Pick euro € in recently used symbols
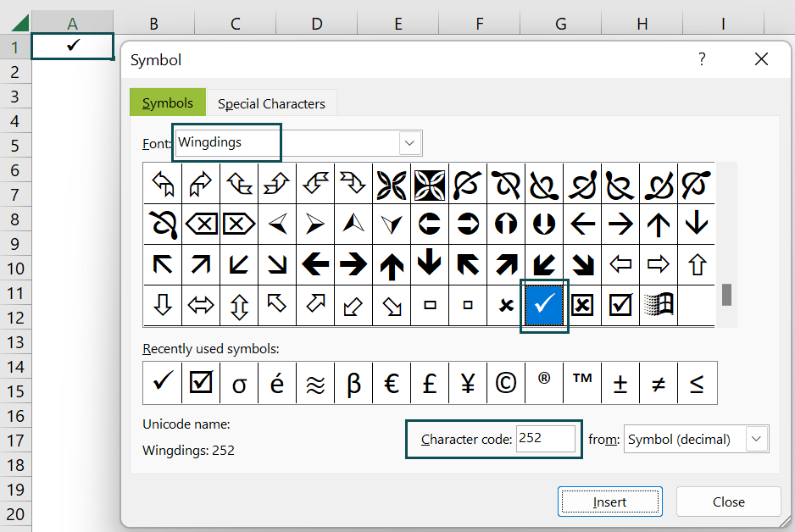This screenshot has height=532, width=795. coord(392,383)
